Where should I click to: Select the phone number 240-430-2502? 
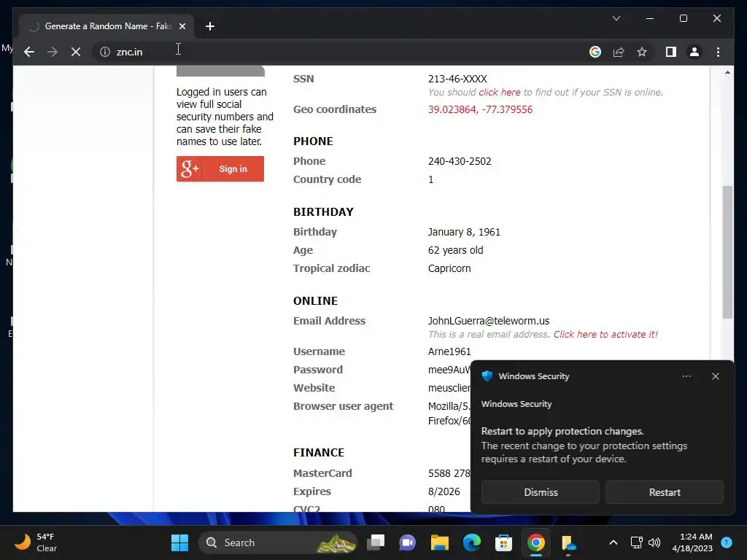pos(460,161)
